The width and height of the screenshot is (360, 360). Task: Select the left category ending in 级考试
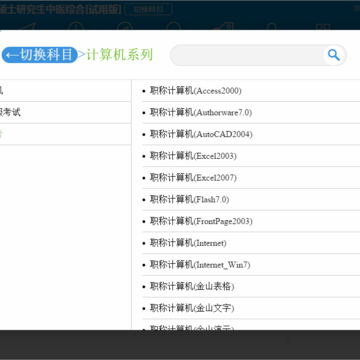[x=65, y=112]
